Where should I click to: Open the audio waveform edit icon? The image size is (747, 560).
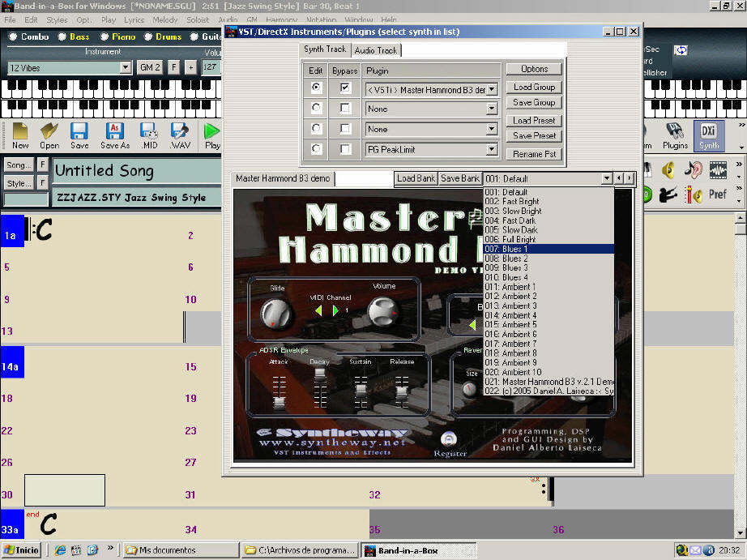click(x=718, y=169)
